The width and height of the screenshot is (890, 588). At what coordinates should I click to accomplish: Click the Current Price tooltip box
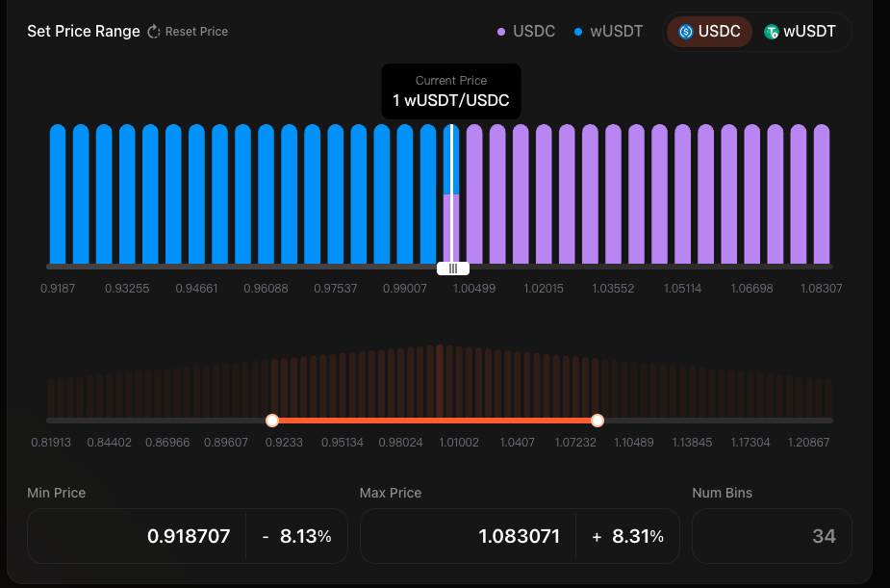coord(451,91)
